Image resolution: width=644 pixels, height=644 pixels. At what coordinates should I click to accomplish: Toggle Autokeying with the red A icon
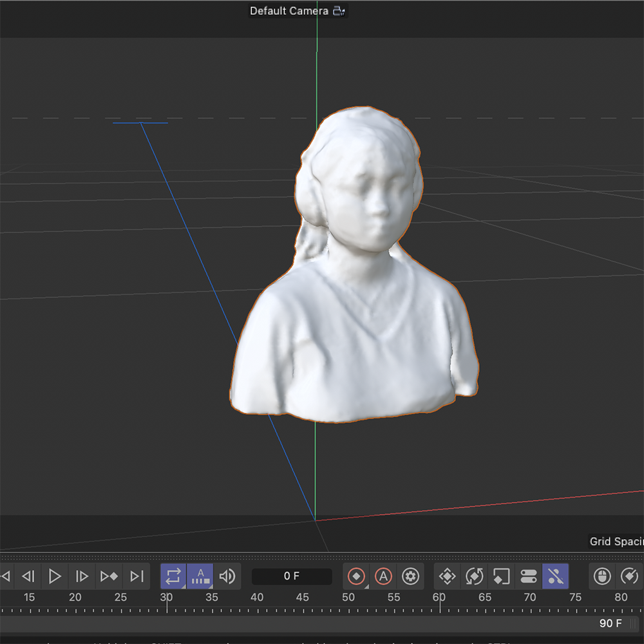(x=383, y=576)
